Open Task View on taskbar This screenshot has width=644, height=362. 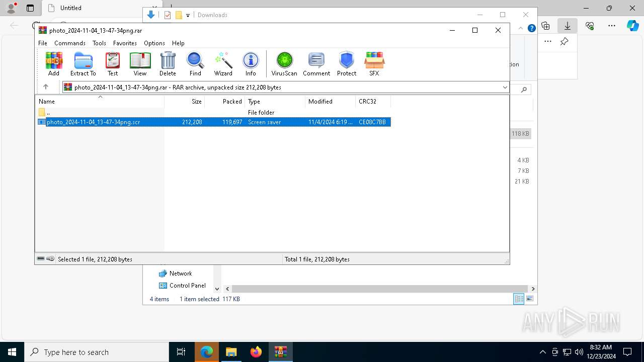pyautogui.click(x=181, y=352)
